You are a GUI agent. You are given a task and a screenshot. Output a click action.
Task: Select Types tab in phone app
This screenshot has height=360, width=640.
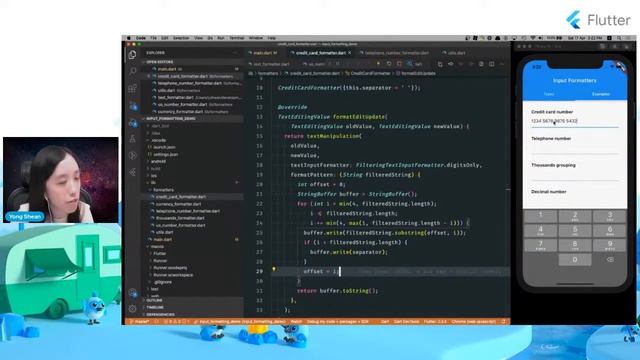point(549,94)
